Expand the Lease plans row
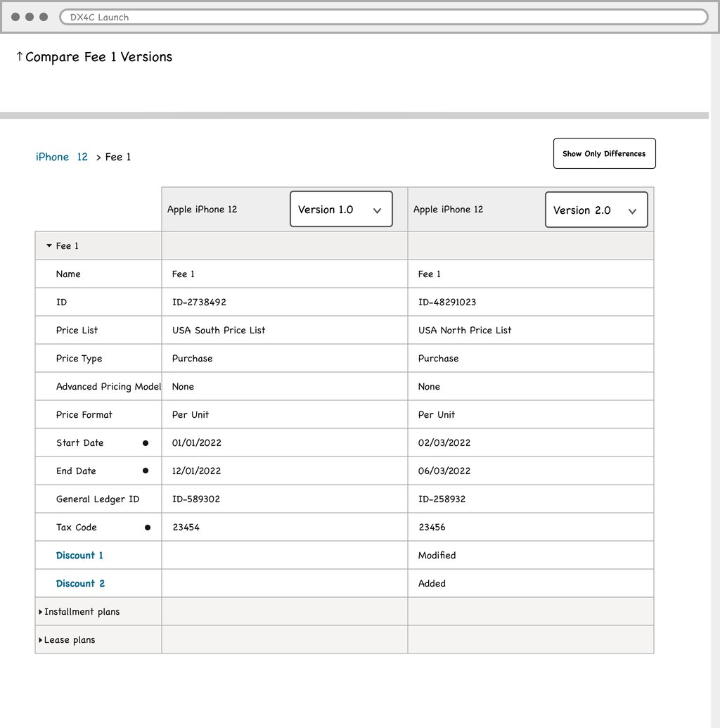This screenshot has width=720, height=728. [x=41, y=640]
